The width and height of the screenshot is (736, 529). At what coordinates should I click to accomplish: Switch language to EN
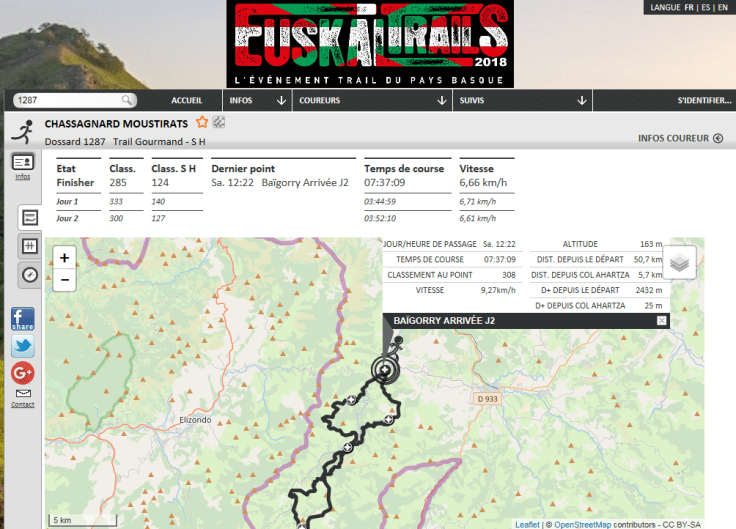coord(721,7)
